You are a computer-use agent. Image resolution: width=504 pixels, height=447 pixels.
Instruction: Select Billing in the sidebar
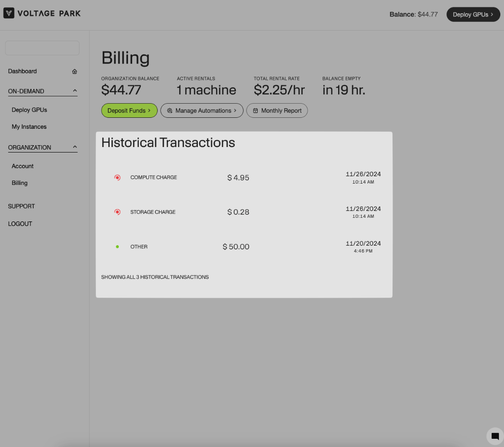pos(20,183)
